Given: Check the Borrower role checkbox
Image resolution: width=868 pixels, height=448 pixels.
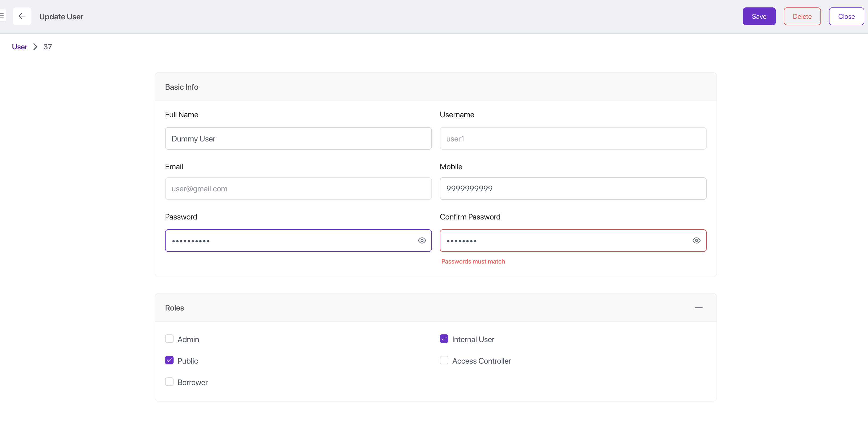Looking at the screenshot, I should coord(169,382).
